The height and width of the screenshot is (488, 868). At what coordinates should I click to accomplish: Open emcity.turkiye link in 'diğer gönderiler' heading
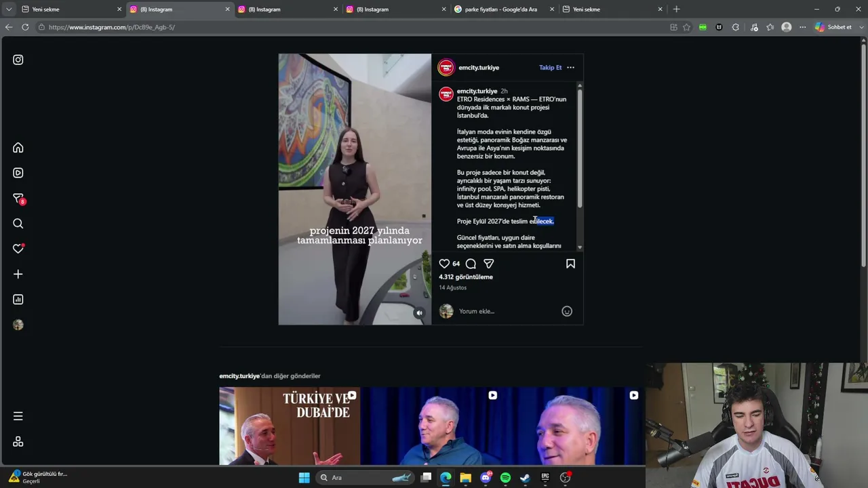[x=239, y=375]
